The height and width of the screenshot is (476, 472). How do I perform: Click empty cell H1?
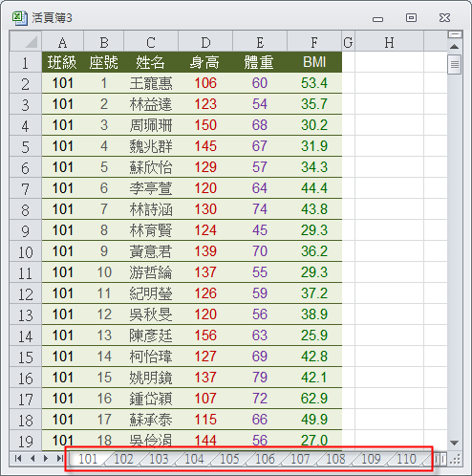pyautogui.click(x=389, y=62)
